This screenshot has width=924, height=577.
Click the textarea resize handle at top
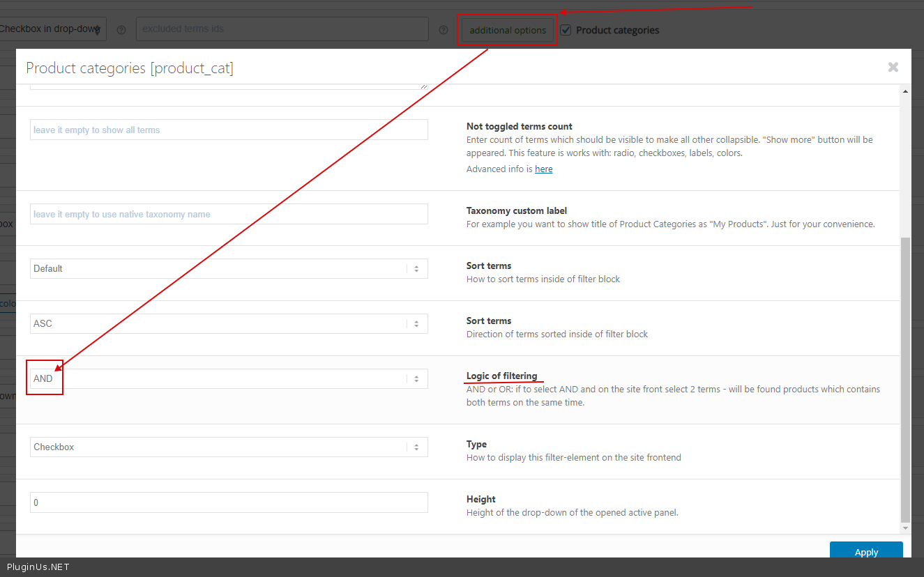(424, 86)
